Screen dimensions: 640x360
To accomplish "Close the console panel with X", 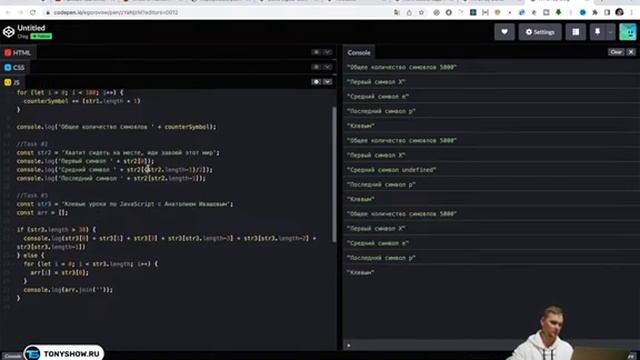I will pos(631,52).
